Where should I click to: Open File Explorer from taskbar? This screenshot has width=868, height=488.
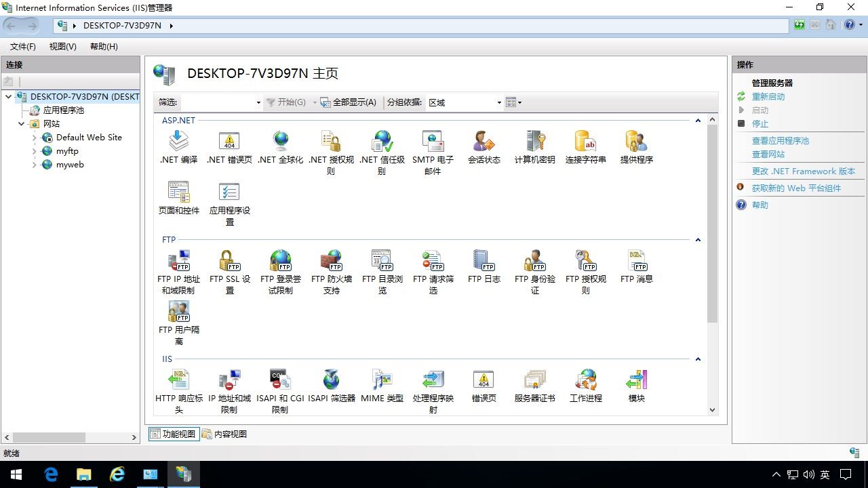coord(84,474)
